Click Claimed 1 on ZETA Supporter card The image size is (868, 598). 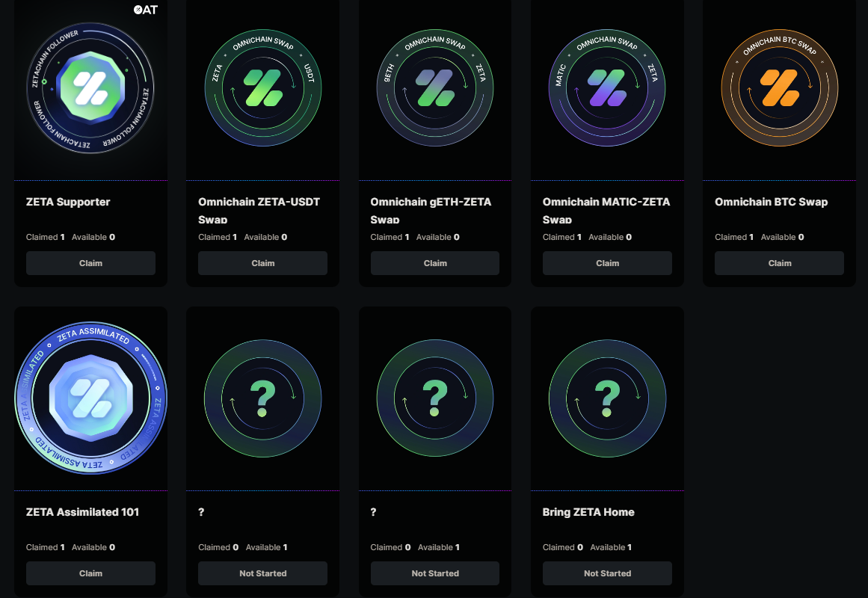click(46, 237)
